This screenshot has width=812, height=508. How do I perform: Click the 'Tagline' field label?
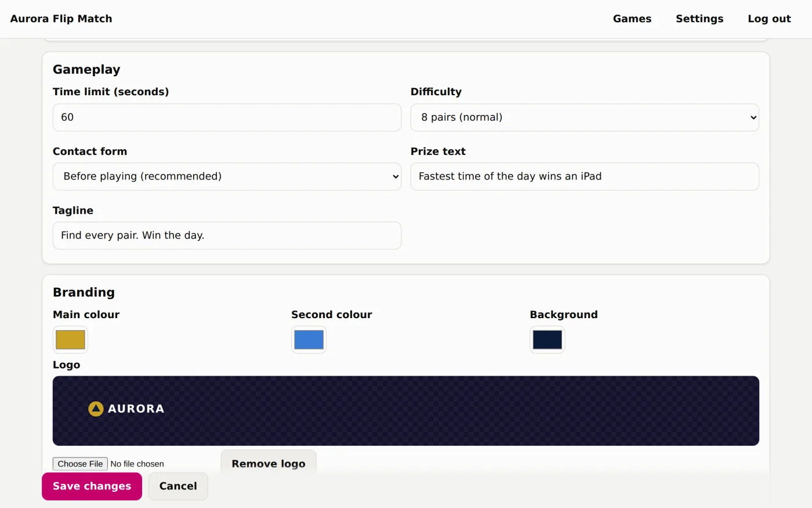coord(73,211)
